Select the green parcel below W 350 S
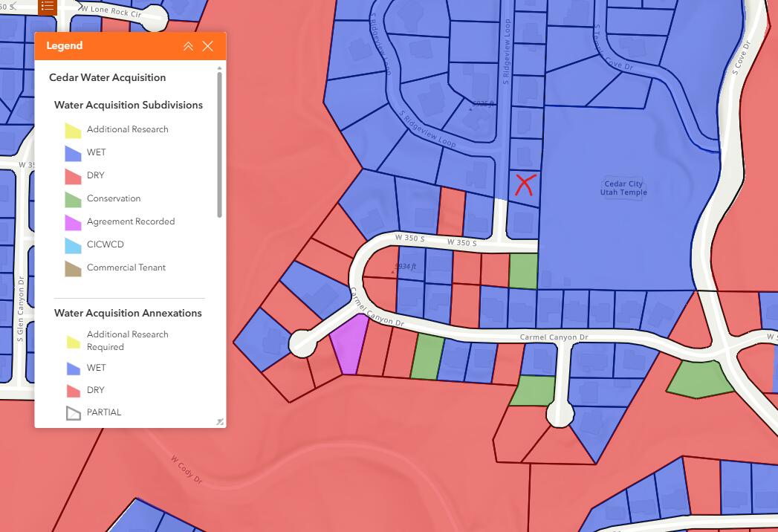 (x=523, y=270)
